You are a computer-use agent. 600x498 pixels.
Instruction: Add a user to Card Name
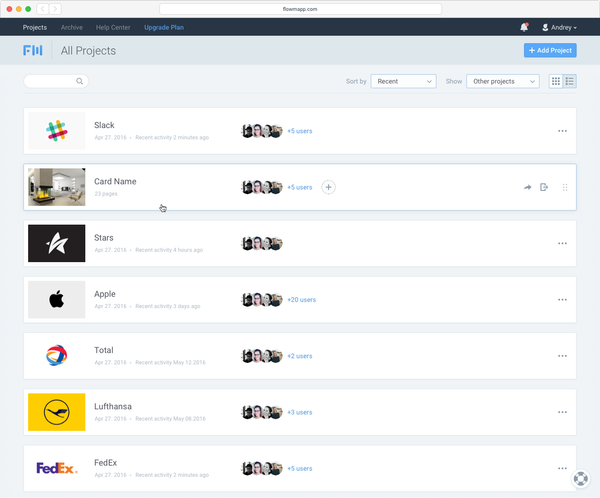pyautogui.click(x=328, y=187)
